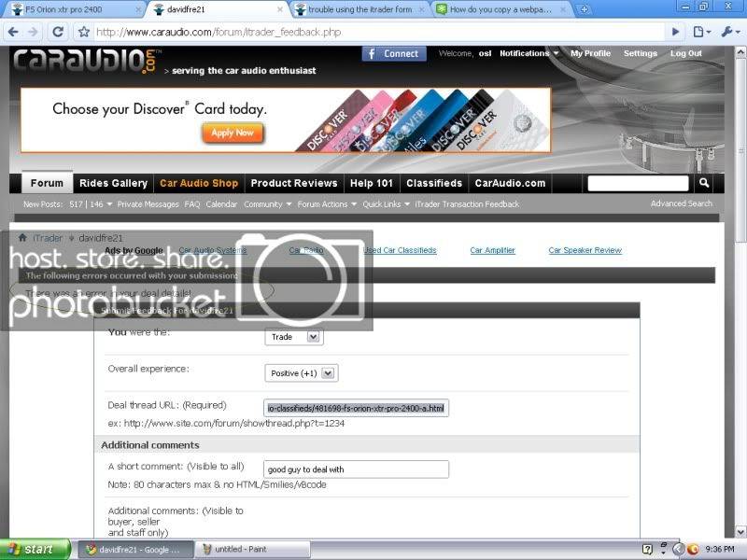Click the help question mark tray icon
Image resolution: width=747 pixels, height=560 pixels.
pyautogui.click(x=646, y=550)
